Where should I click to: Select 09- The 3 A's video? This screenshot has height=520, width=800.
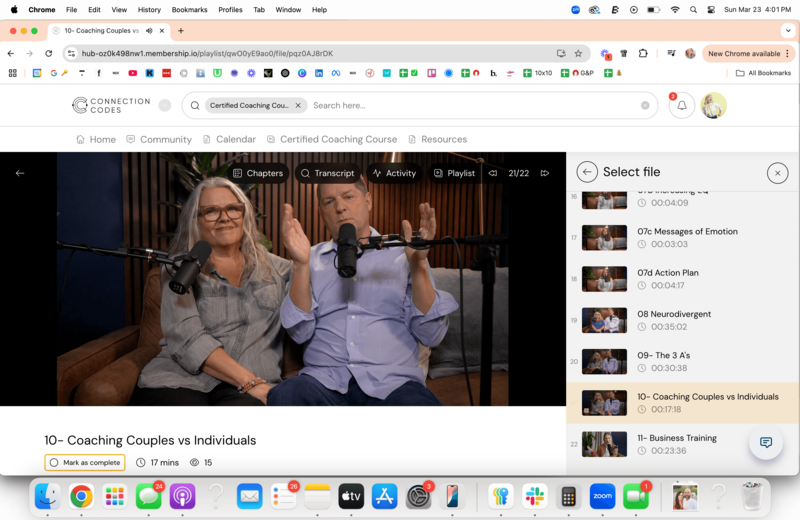683,362
